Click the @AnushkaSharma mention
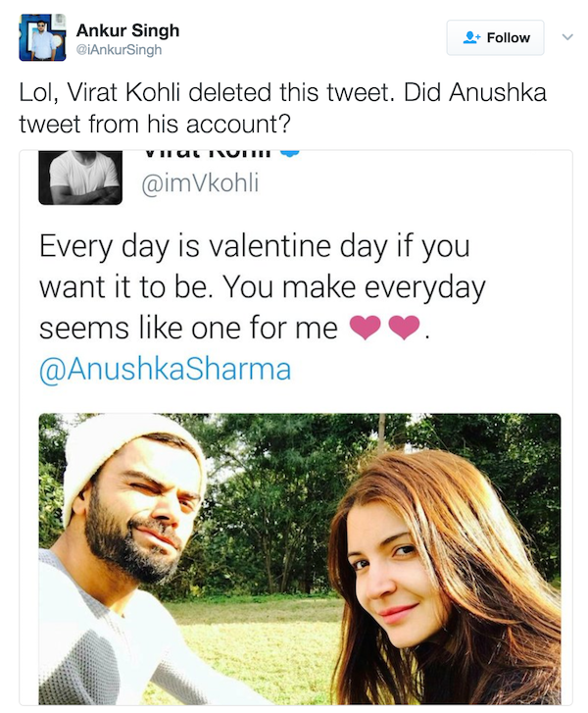Viewport: 588px width, 713px height. (x=165, y=370)
